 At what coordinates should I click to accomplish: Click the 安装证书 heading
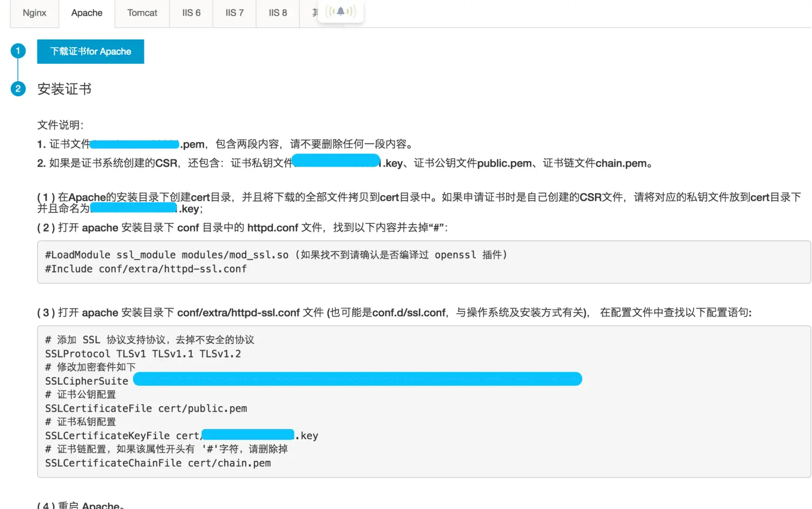click(64, 89)
